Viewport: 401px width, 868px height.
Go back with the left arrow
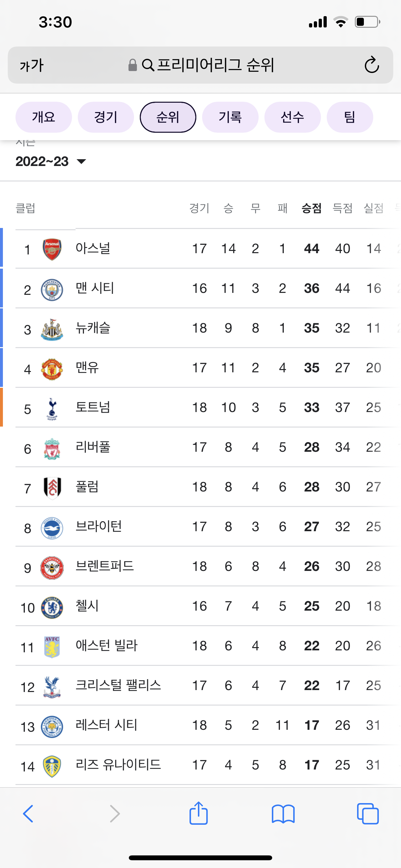pyautogui.click(x=28, y=814)
